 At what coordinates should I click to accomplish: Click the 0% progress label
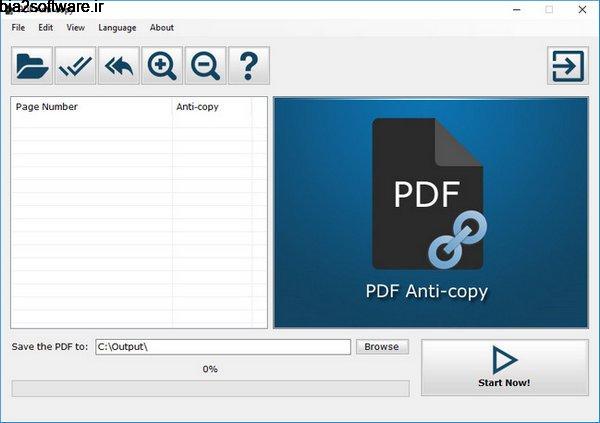coord(210,369)
